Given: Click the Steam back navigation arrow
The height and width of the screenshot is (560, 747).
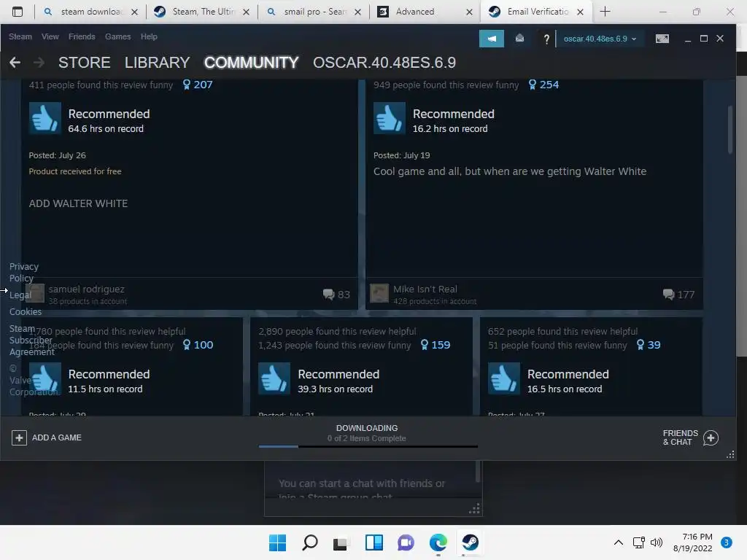Looking at the screenshot, I should 15,63.
